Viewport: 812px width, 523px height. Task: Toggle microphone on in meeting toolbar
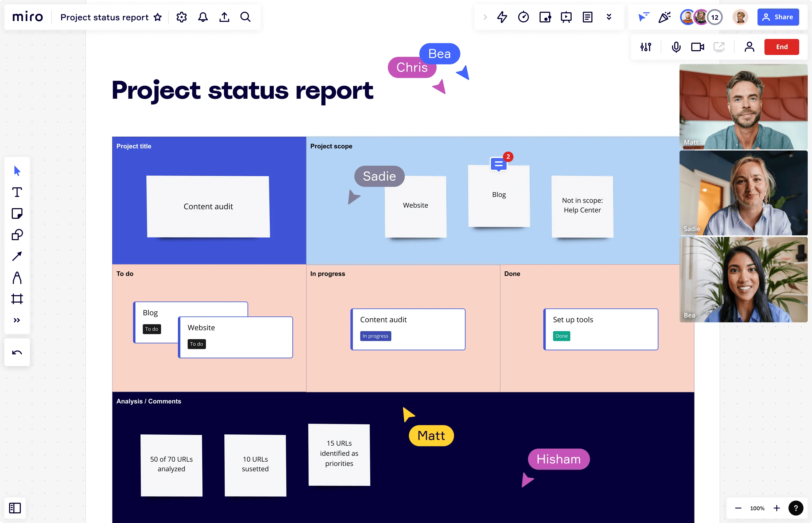pyautogui.click(x=675, y=47)
